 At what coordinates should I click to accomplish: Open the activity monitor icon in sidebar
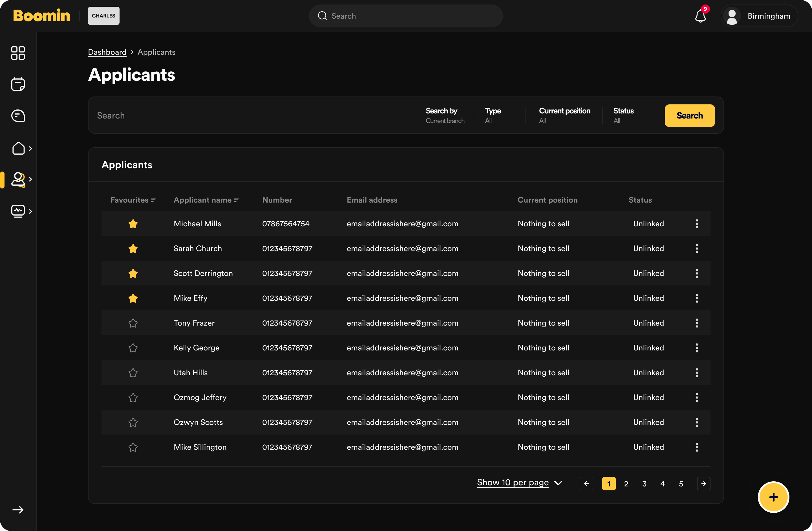[x=18, y=211]
